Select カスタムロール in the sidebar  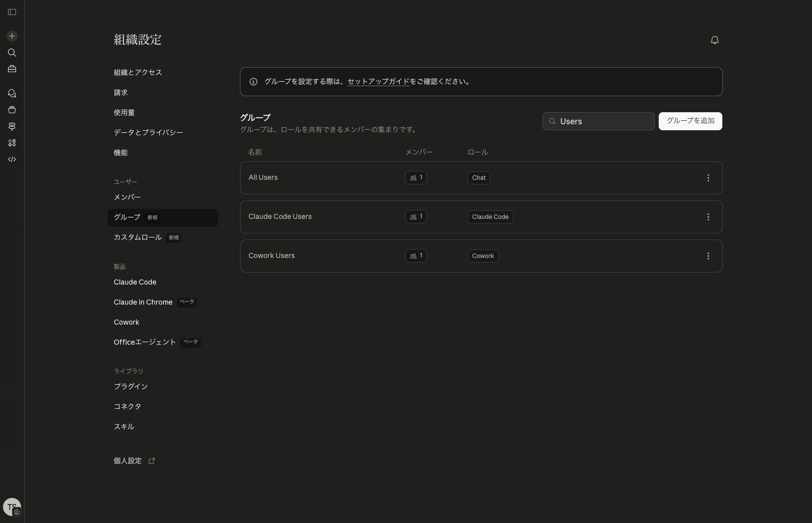(x=137, y=237)
